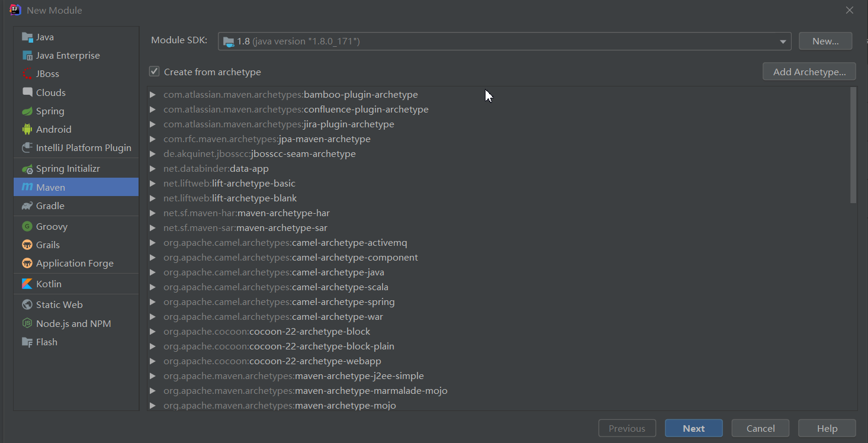868x443 pixels.
Task: Select Static Web module type
Action: (76, 304)
